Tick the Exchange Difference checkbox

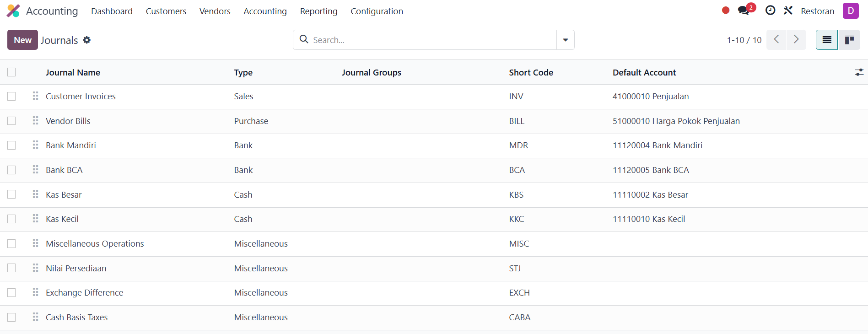tap(11, 292)
